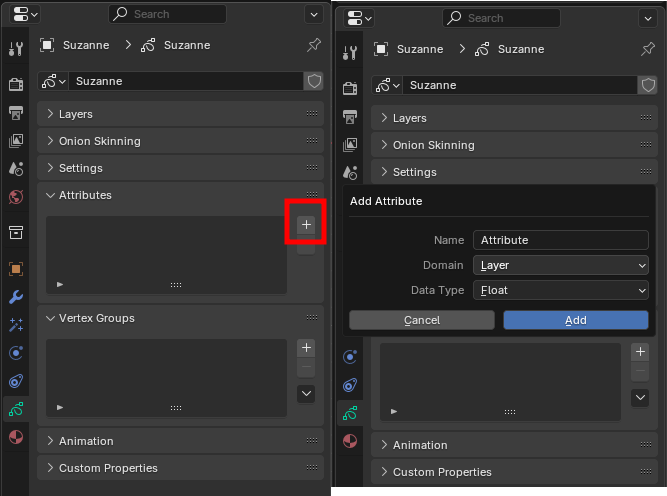Open Material properties tab in left panel
Screen dimensions: 667x496
[x=16, y=437]
